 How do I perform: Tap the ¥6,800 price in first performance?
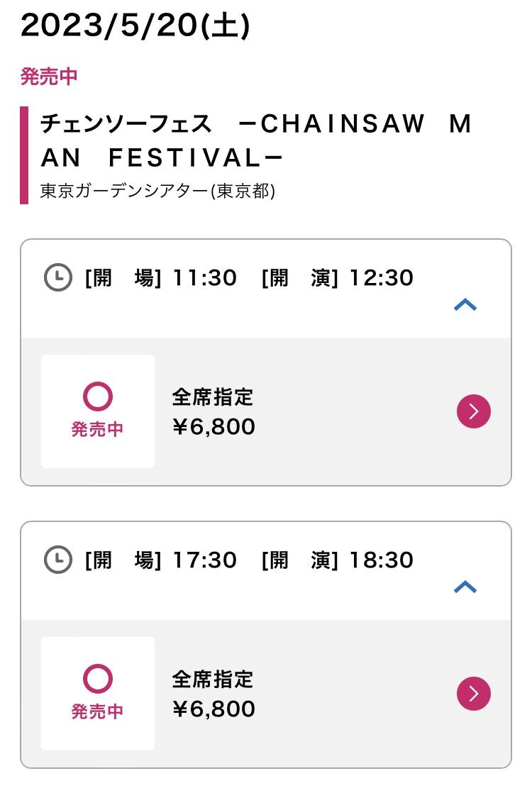(214, 427)
